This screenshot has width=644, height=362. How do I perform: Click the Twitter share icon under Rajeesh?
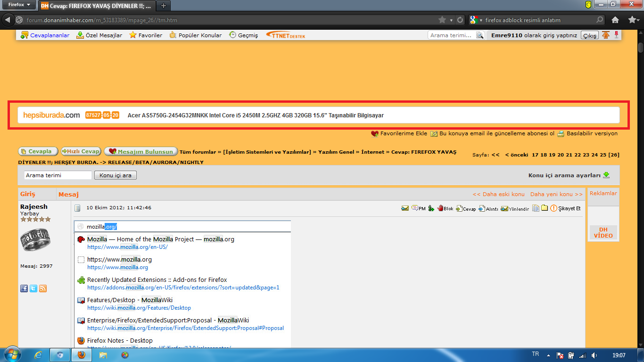(33, 288)
